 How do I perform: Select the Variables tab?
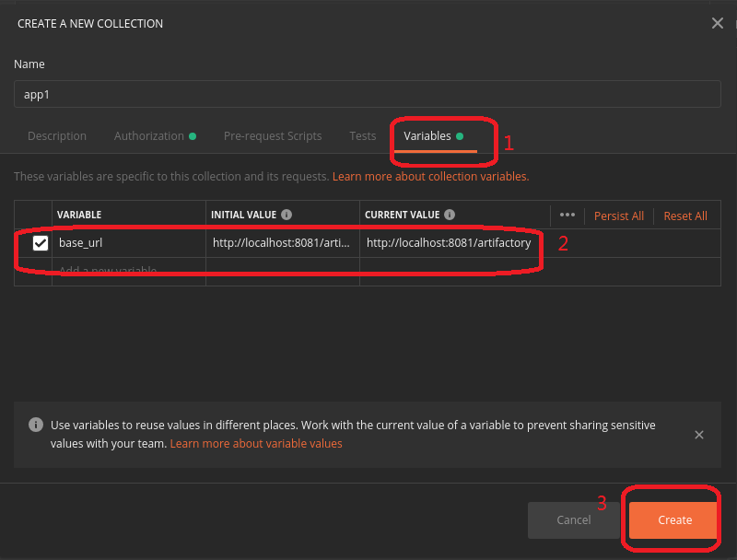click(x=428, y=135)
